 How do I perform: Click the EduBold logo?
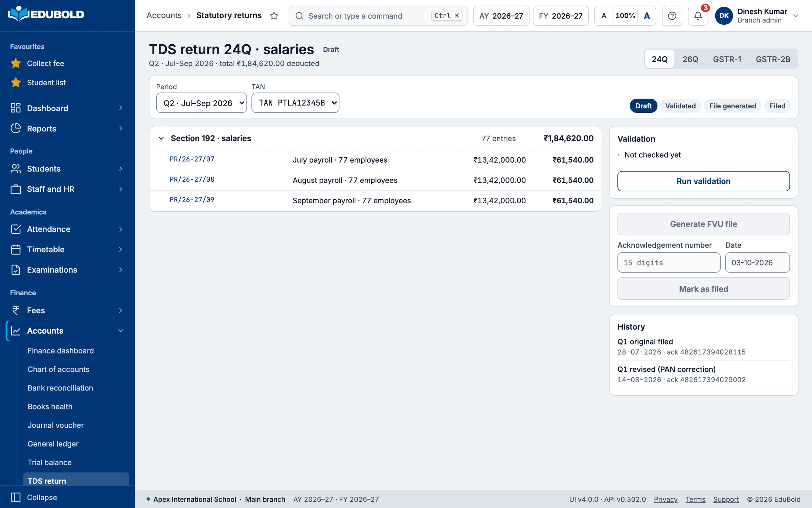(x=46, y=14)
